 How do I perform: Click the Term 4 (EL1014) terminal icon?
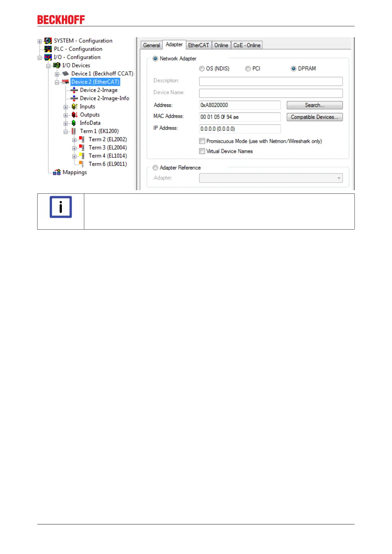click(82, 156)
